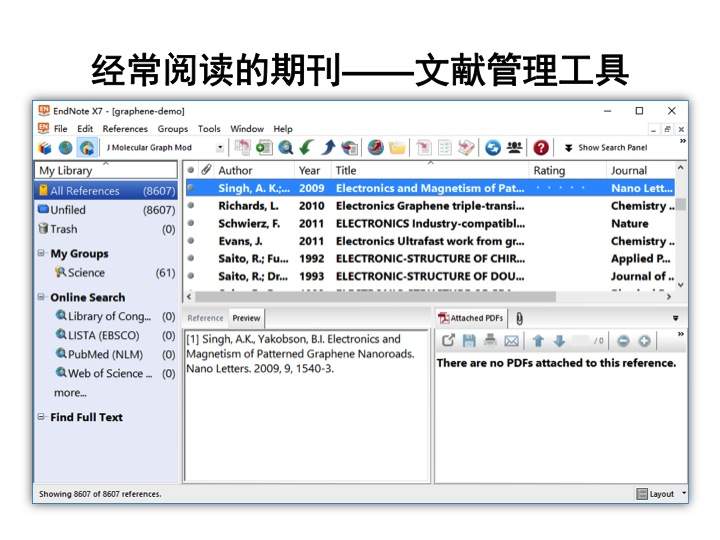The width and height of the screenshot is (720, 540).
Task: Open the Edit menu
Action: 85,129
